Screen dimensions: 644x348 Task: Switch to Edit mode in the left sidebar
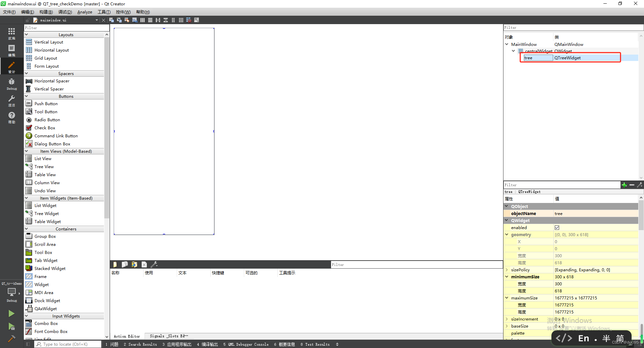pos(11,50)
